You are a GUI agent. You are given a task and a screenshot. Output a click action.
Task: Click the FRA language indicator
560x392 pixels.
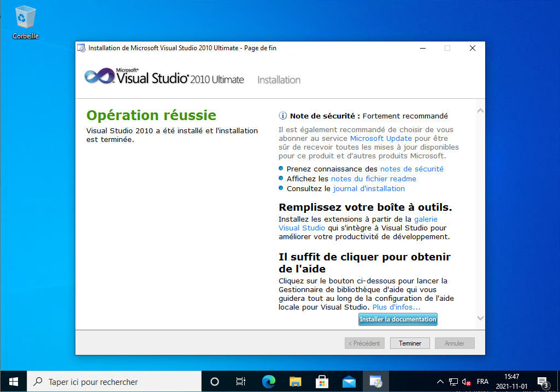pyautogui.click(x=482, y=382)
